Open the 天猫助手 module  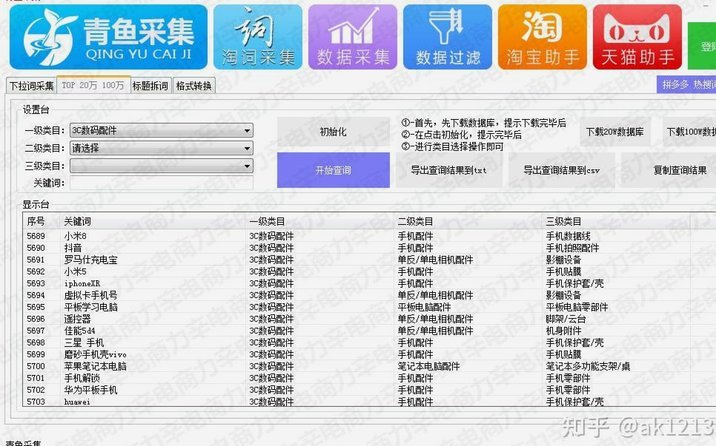tap(637, 37)
